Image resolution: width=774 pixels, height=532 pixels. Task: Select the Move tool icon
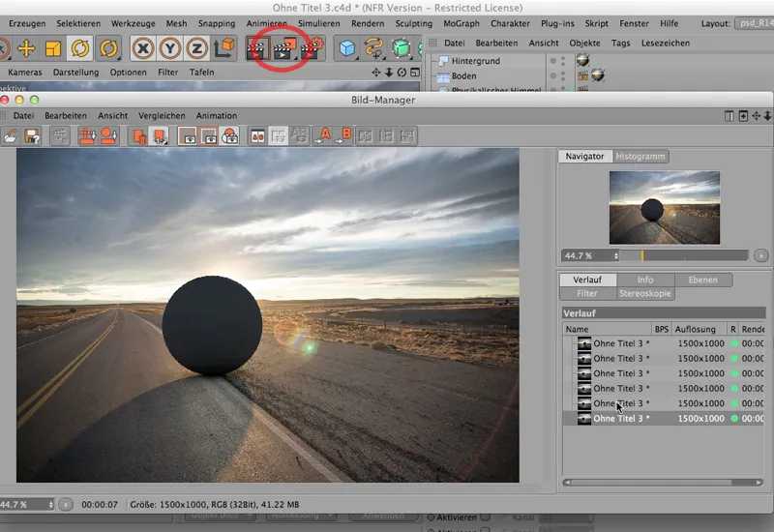coord(26,46)
